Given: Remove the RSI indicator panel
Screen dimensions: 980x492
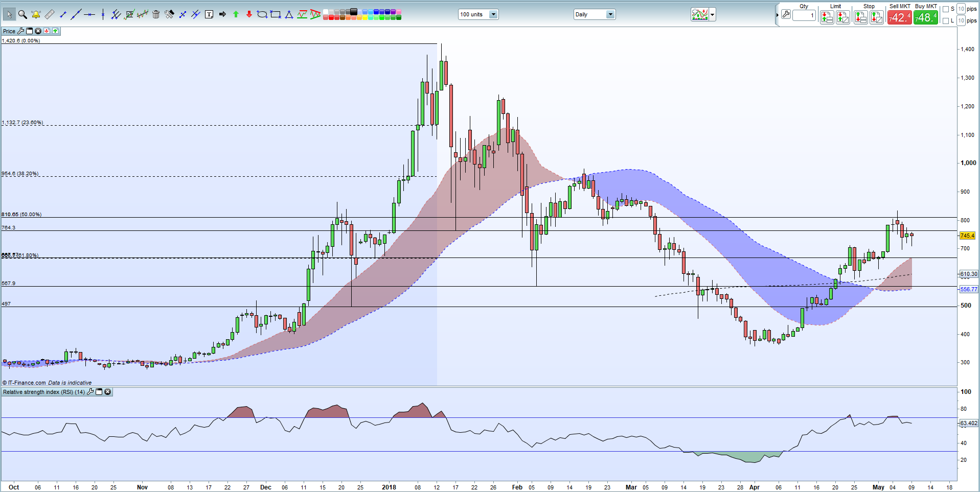Looking at the screenshot, I should pos(108,392).
